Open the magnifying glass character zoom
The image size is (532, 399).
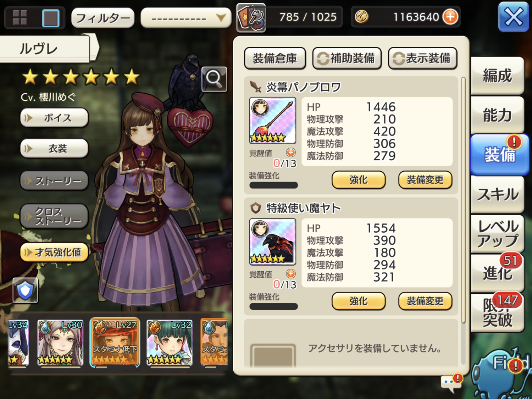point(214,79)
